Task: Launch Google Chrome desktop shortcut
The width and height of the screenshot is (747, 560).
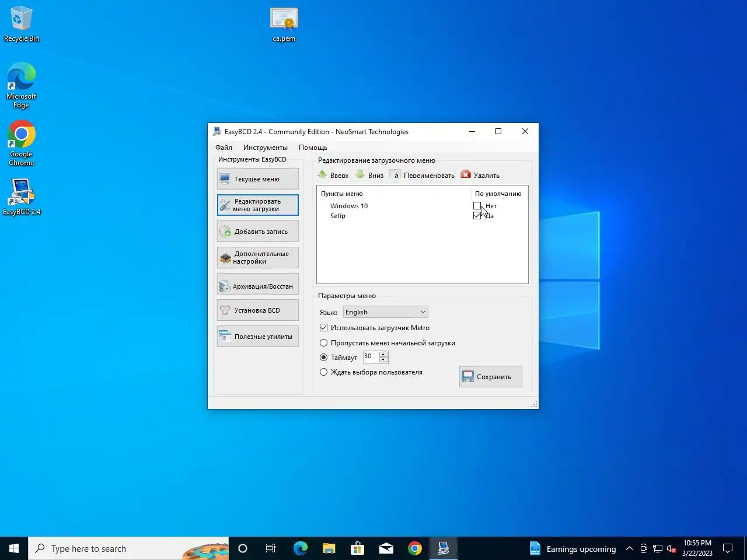Action: click(x=22, y=143)
